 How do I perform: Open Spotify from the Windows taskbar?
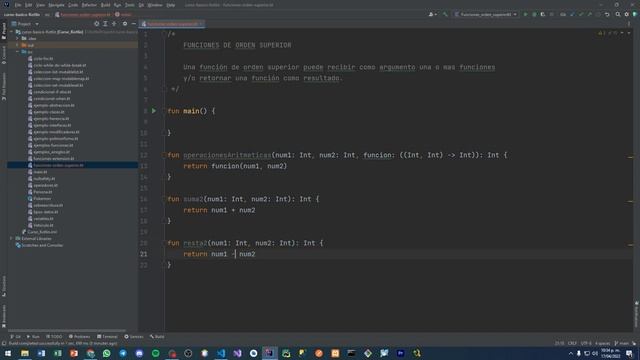tap(156, 353)
